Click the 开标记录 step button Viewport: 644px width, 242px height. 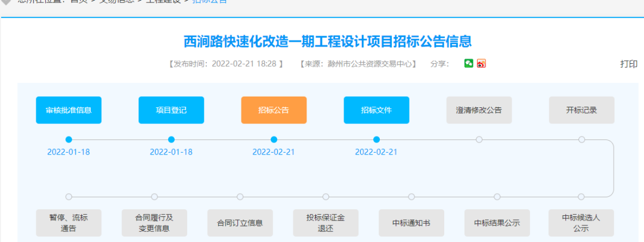click(581, 110)
